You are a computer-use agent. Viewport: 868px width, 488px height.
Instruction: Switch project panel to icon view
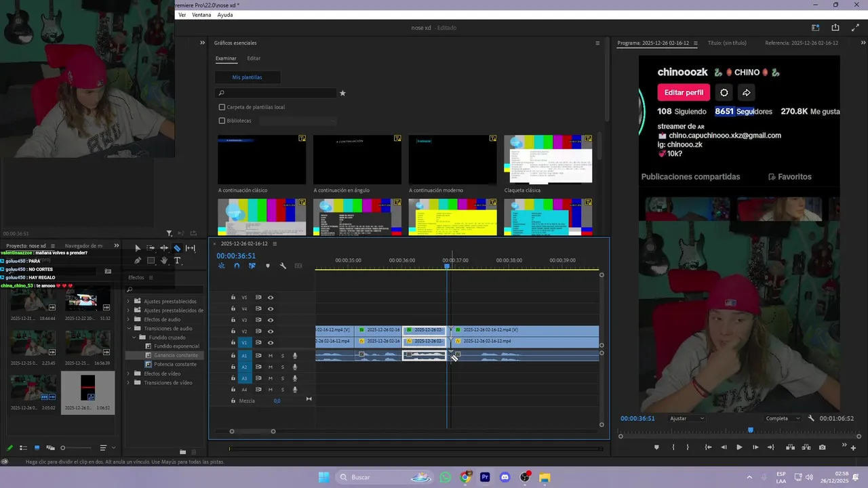(x=37, y=448)
